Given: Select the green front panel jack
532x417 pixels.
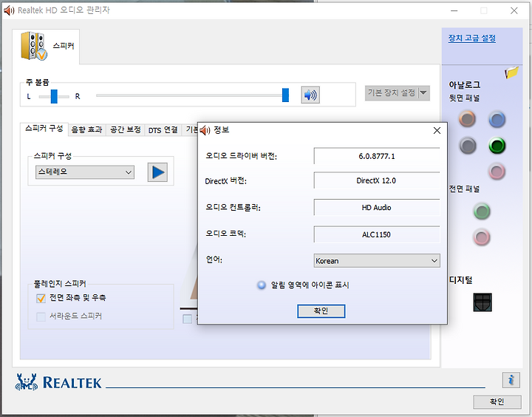Looking at the screenshot, I should (x=482, y=211).
